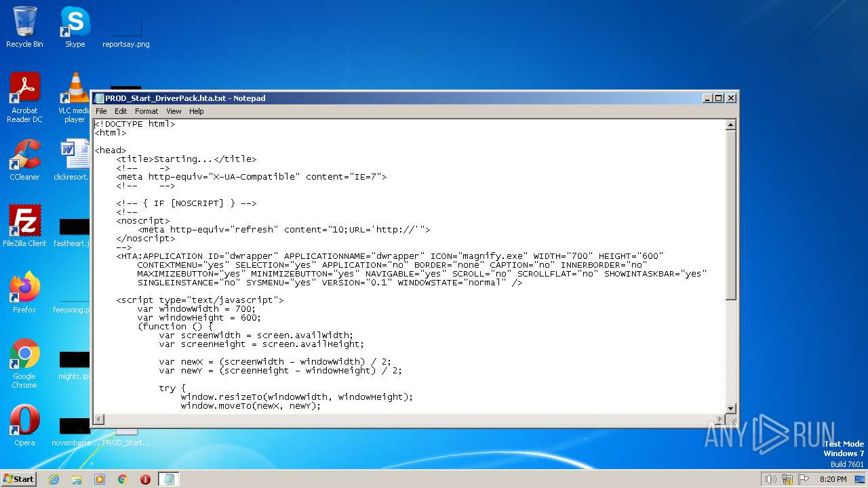Click the '<!DOCTYPE html>' line
Image resolution: width=868 pixels, height=488 pixels.
click(x=135, y=124)
